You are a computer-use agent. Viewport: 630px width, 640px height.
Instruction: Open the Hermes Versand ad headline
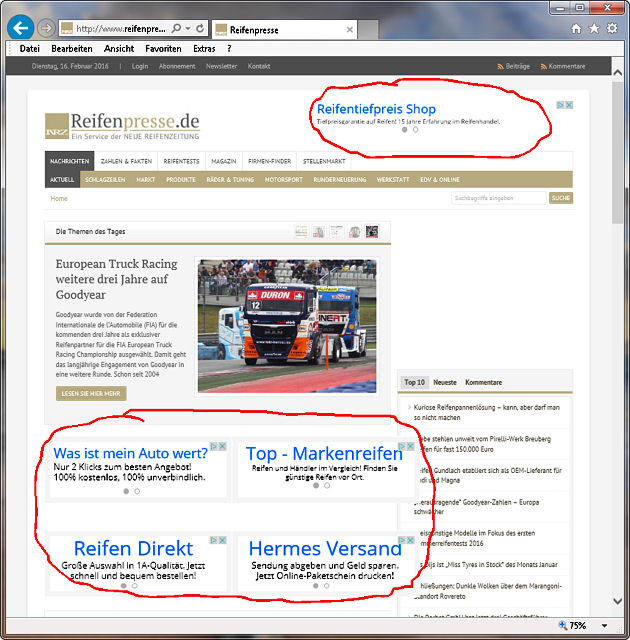(325, 548)
